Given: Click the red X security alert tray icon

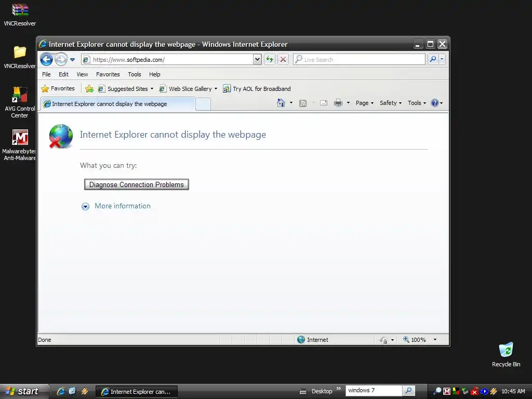Looking at the screenshot, I should click(x=475, y=391).
